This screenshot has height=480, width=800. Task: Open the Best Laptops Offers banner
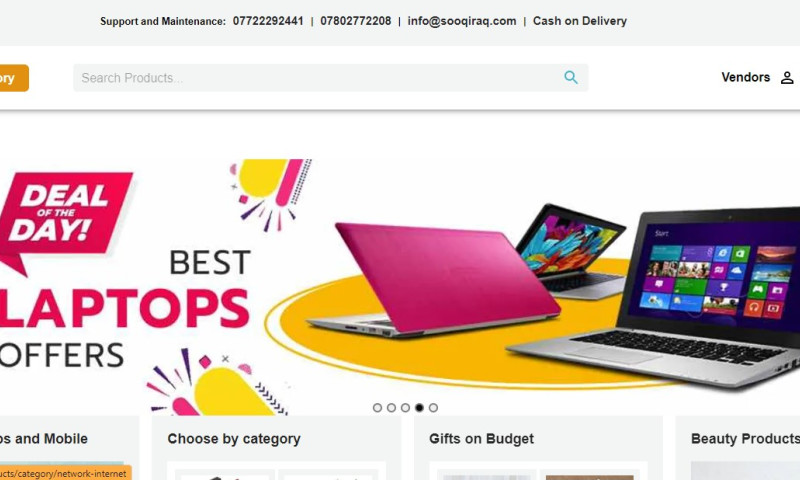tap(400, 287)
